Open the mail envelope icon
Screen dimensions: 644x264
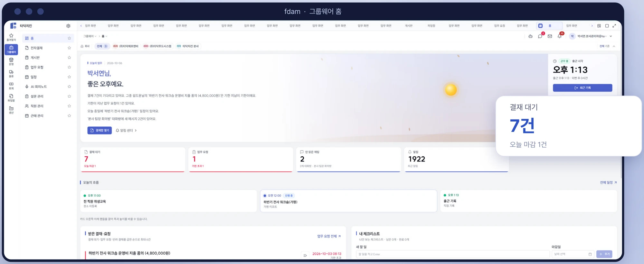[x=550, y=36]
